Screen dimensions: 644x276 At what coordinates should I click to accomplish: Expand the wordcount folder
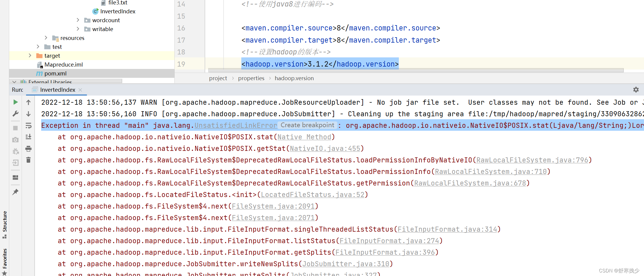coord(78,20)
